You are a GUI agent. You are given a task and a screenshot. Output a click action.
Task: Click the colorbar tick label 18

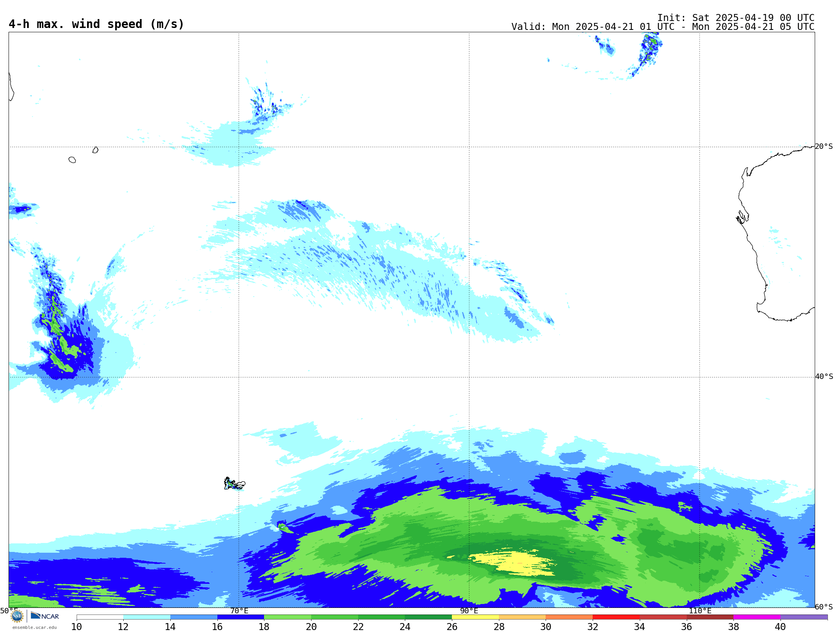[264, 627]
